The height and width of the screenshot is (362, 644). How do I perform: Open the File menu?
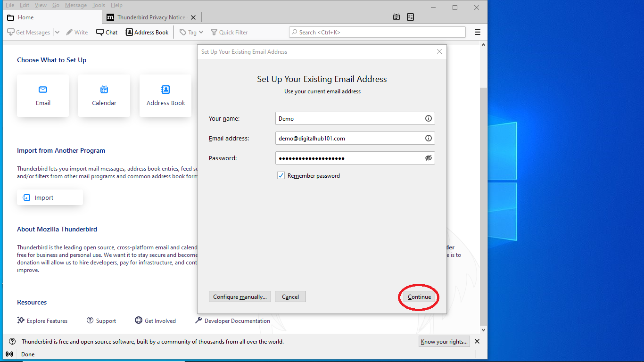pos(10,5)
